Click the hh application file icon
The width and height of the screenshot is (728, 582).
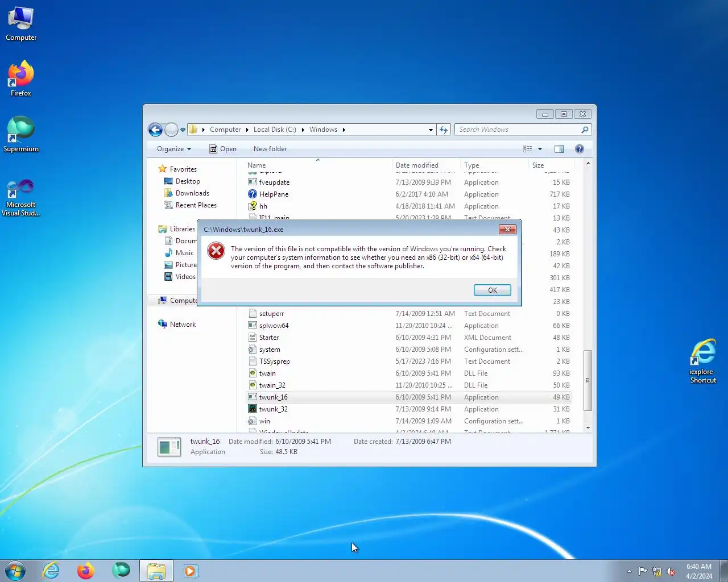(253, 206)
